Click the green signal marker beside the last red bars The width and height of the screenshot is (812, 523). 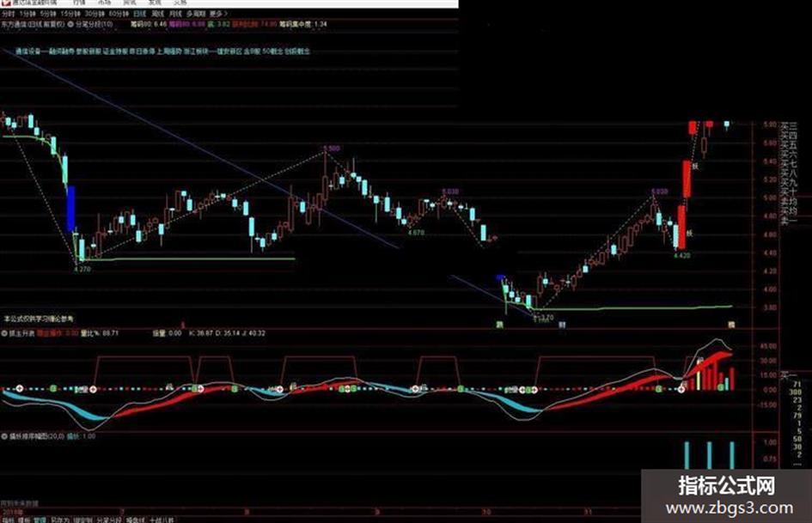(x=721, y=387)
